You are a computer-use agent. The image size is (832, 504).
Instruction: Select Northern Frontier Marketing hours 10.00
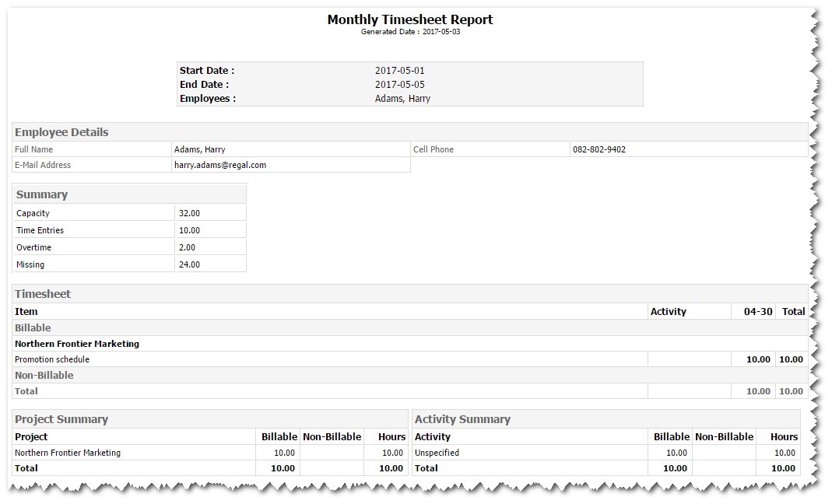(x=392, y=453)
